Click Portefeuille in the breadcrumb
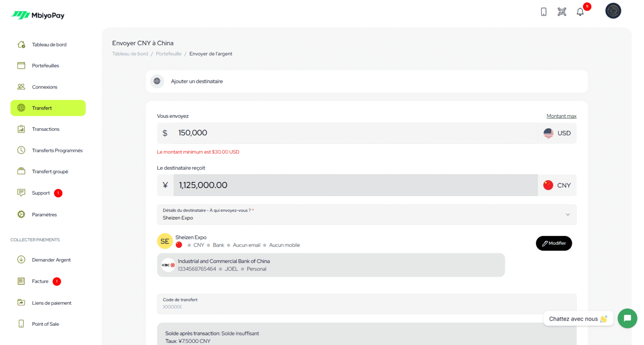The image size is (644, 345). [169, 54]
